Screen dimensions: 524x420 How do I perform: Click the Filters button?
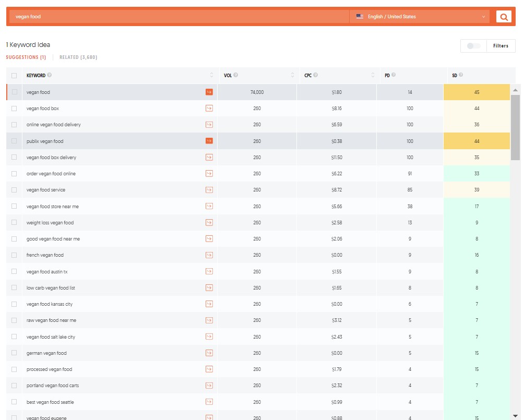point(500,46)
